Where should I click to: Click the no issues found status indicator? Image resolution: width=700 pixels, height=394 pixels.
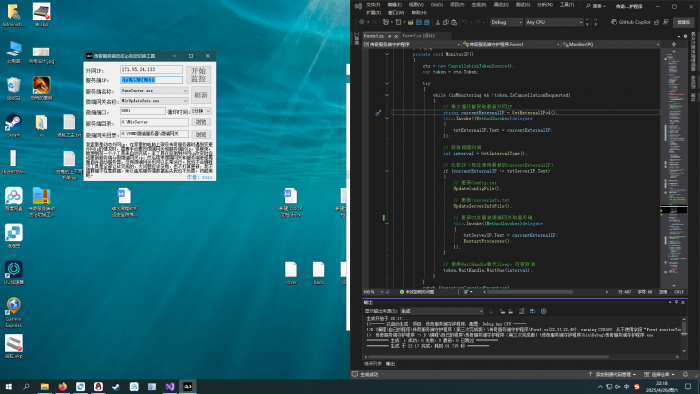coord(417,292)
